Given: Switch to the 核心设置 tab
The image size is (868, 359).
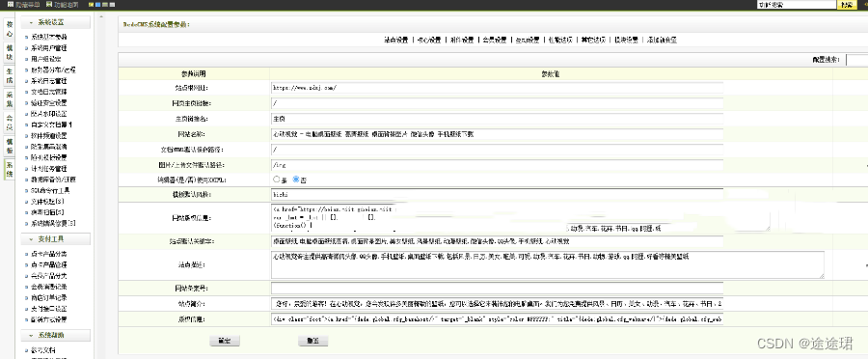Looking at the screenshot, I should [x=429, y=40].
